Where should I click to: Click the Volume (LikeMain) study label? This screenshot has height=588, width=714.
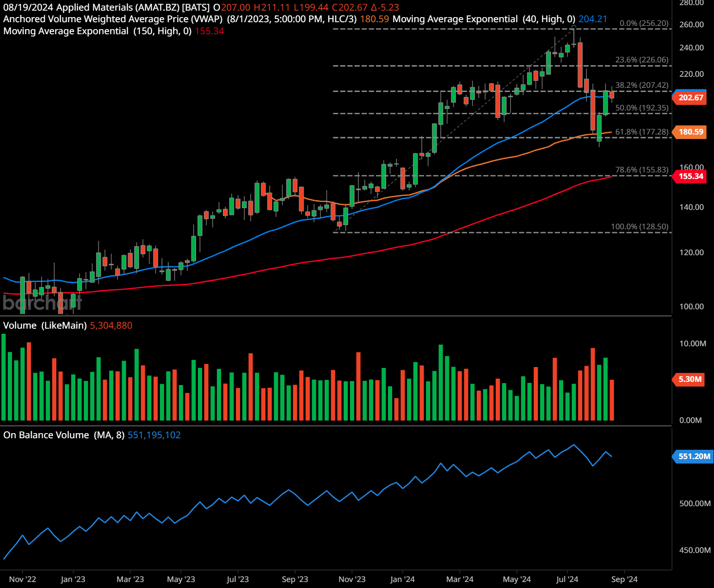pos(45,325)
